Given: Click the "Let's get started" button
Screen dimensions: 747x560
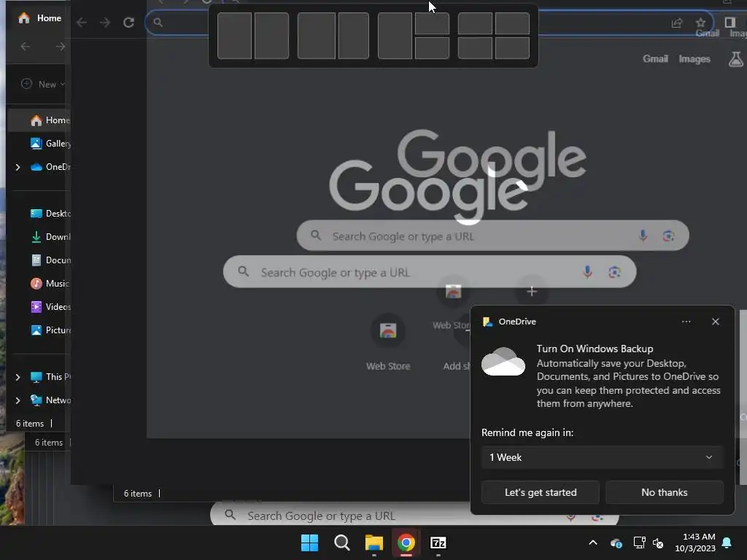Looking at the screenshot, I should coord(541,492).
